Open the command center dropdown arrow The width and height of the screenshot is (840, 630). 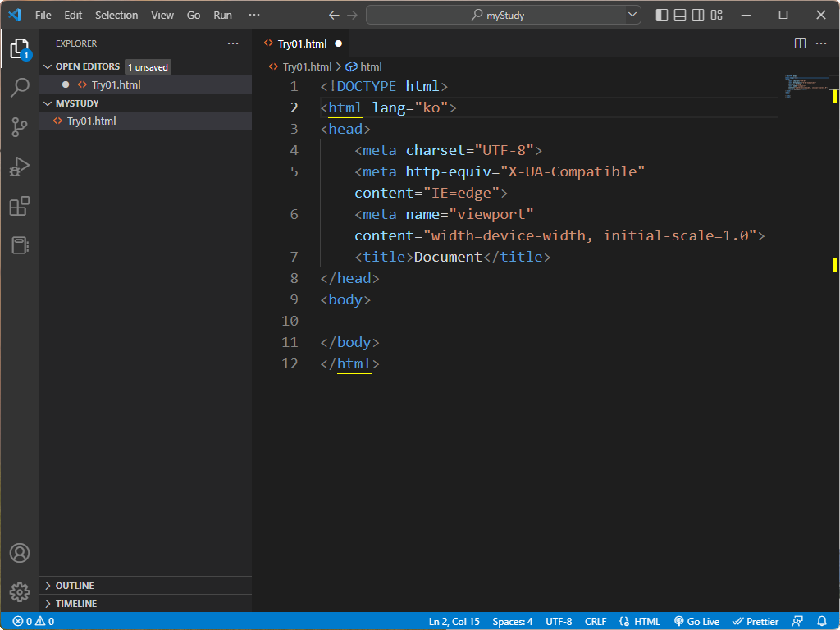tap(632, 15)
